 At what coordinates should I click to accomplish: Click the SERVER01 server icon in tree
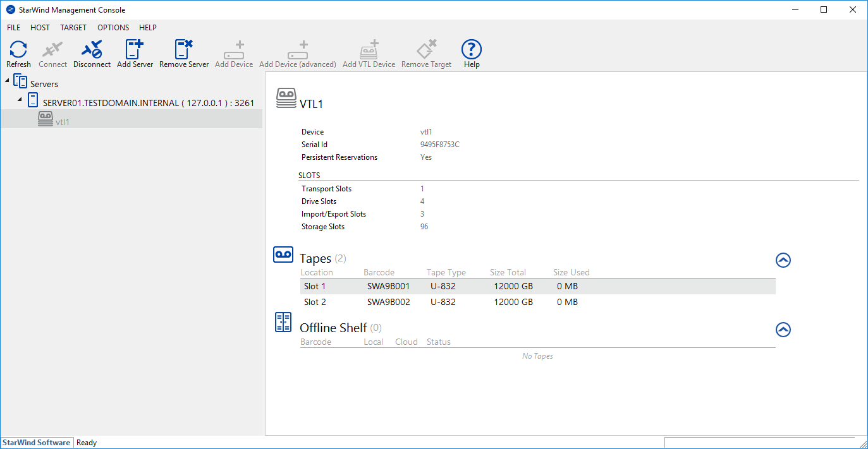point(33,100)
